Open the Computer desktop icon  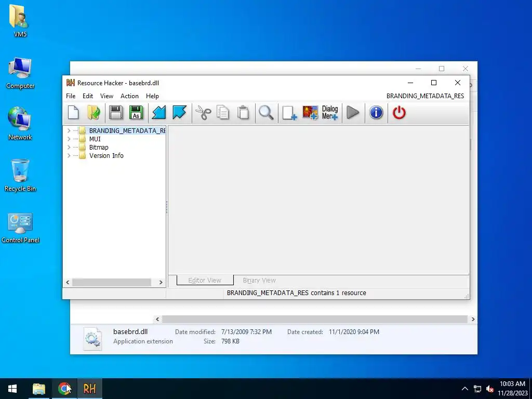[x=20, y=73]
